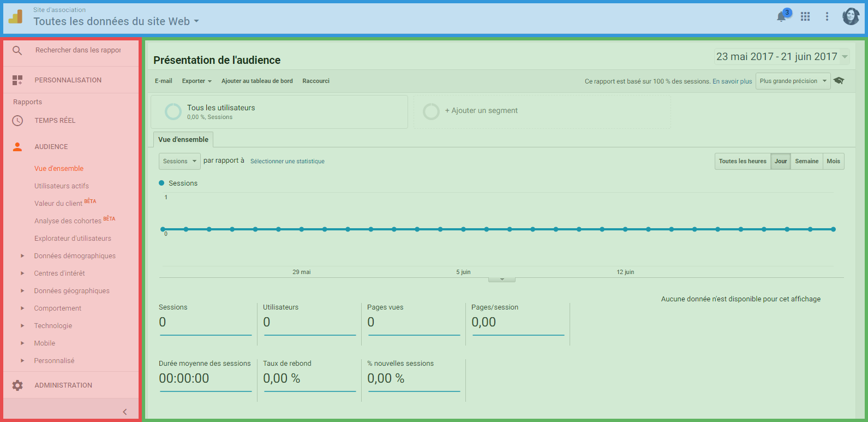Click the Raccourci button
The height and width of the screenshot is (422, 868).
(x=316, y=81)
